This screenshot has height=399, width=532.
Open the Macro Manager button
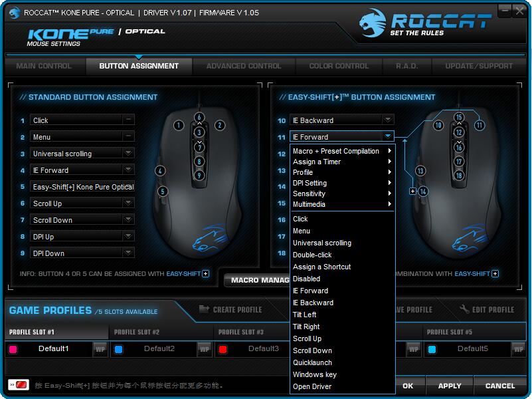click(257, 280)
